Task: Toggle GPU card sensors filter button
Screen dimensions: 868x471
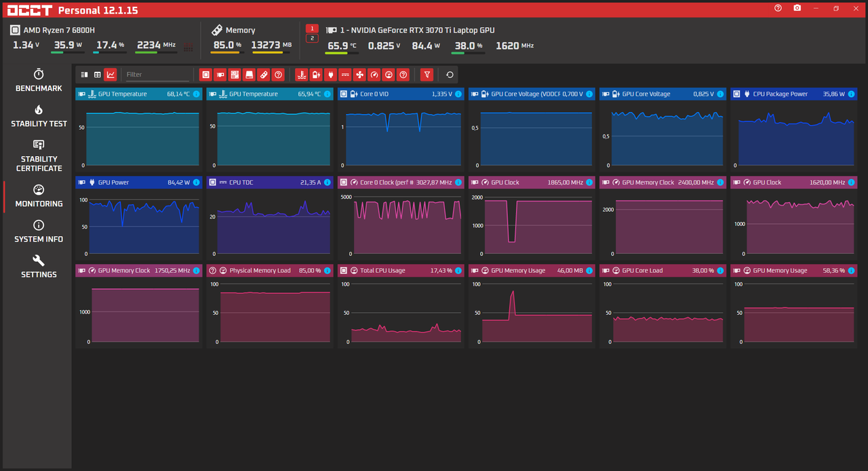Action: pos(220,75)
